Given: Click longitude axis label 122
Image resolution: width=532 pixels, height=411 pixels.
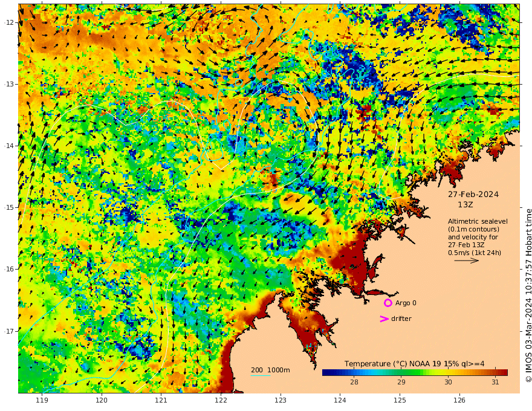Looking at the screenshot, I should click(x=221, y=400).
